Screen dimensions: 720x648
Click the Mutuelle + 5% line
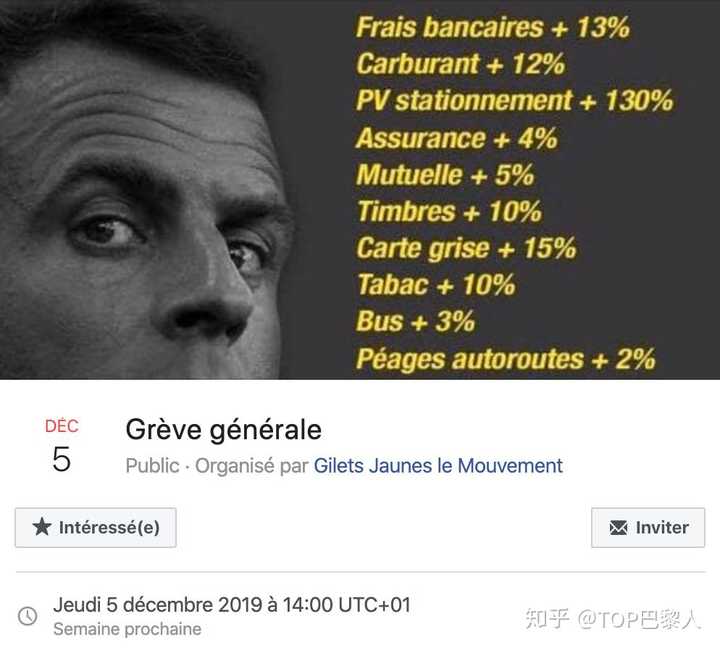click(x=445, y=175)
